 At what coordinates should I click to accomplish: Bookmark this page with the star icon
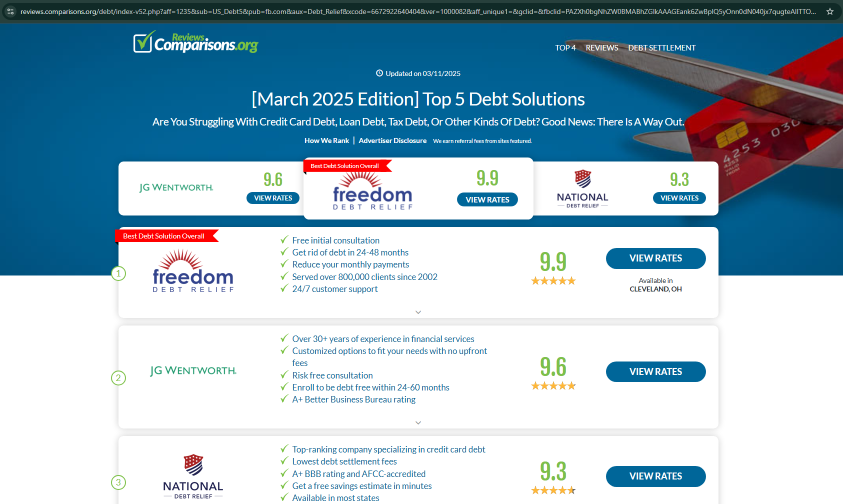(x=830, y=11)
